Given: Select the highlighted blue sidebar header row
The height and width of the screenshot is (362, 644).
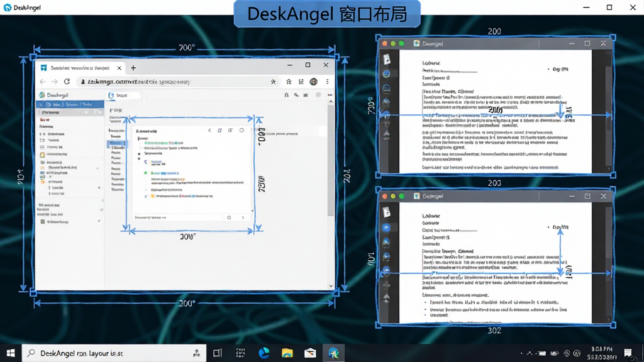Looking at the screenshot, I should pyautogui.click(x=70, y=104).
